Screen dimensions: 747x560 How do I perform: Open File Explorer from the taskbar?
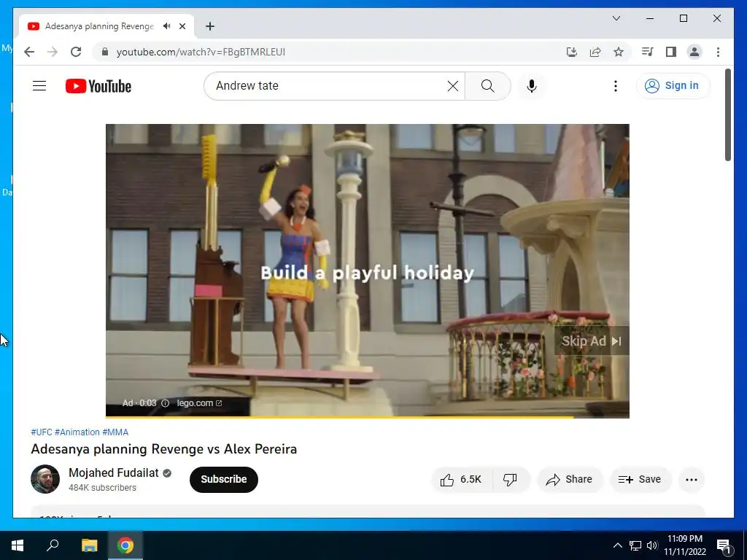point(89,545)
